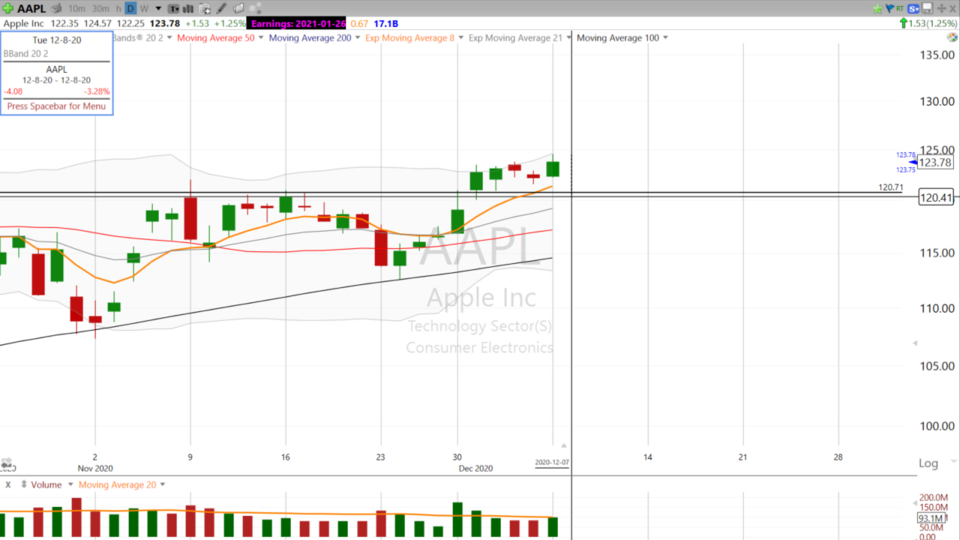The height and width of the screenshot is (540, 960).
Task: Switch chart to weekly W timeframe
Action: 144,9
